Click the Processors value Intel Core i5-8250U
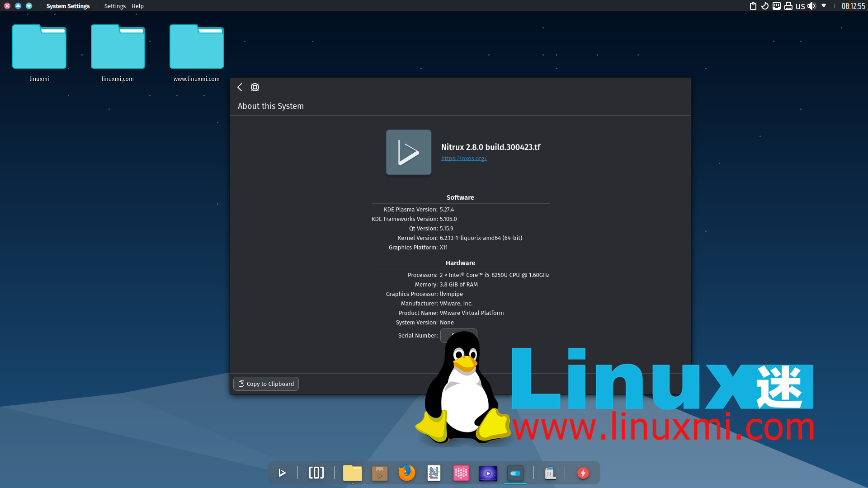Viewport: 868px width, 488px height. (x=495, y=275)
